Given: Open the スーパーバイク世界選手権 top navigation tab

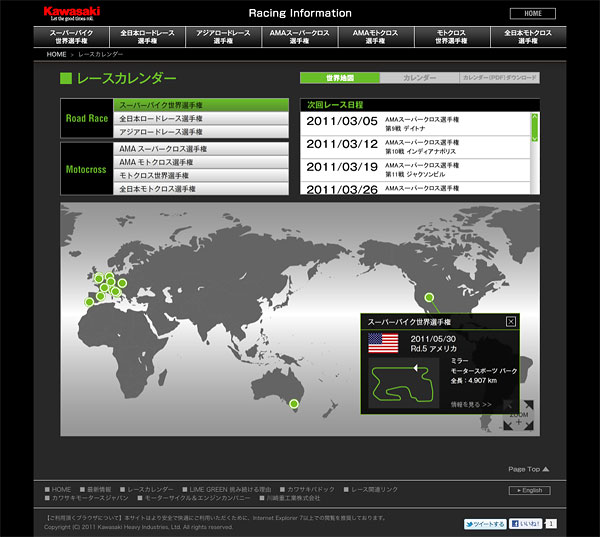Looking at the screenshot, I should (72, 37).
